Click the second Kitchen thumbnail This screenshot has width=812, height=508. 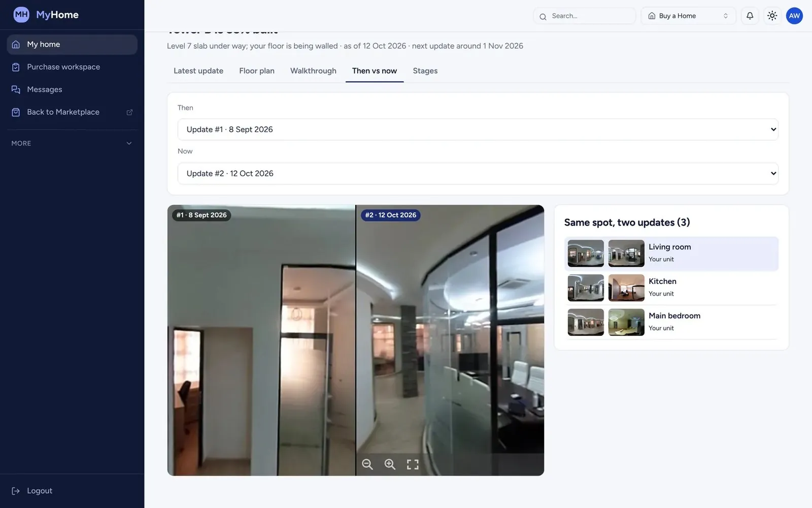[626, 288]
